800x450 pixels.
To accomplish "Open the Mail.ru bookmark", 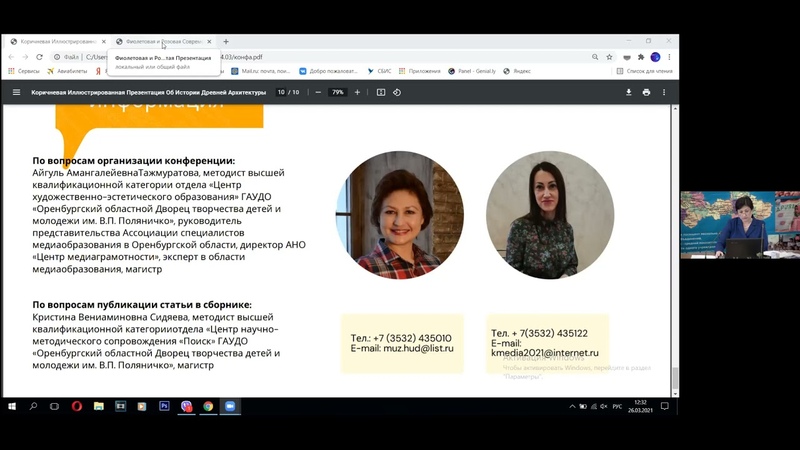I will pos(261,71).
